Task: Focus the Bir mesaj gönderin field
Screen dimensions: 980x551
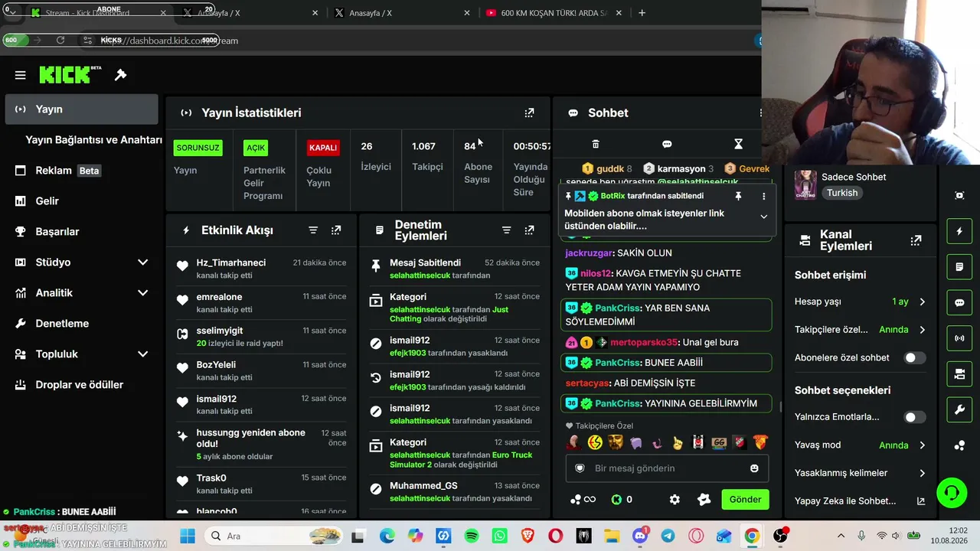Action: coord(667,468)
